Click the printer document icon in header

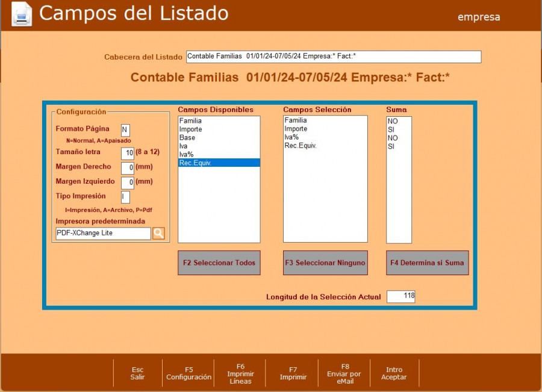tap(22, 14)
